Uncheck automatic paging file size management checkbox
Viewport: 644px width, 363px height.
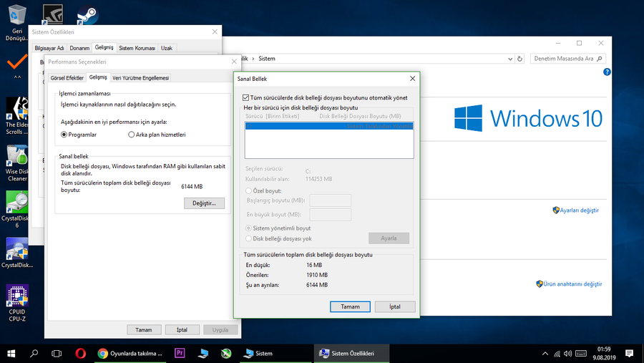click(x=246, y=97)
